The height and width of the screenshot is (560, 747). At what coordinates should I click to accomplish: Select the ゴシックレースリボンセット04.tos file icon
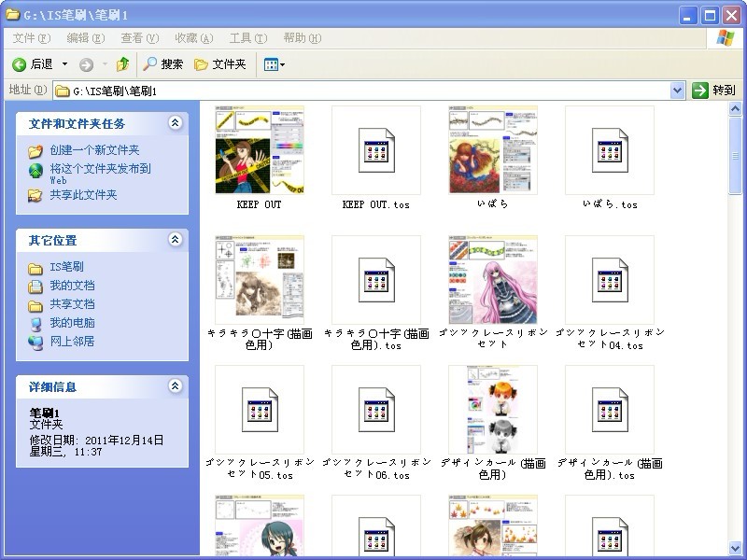[x=610, y=279]
